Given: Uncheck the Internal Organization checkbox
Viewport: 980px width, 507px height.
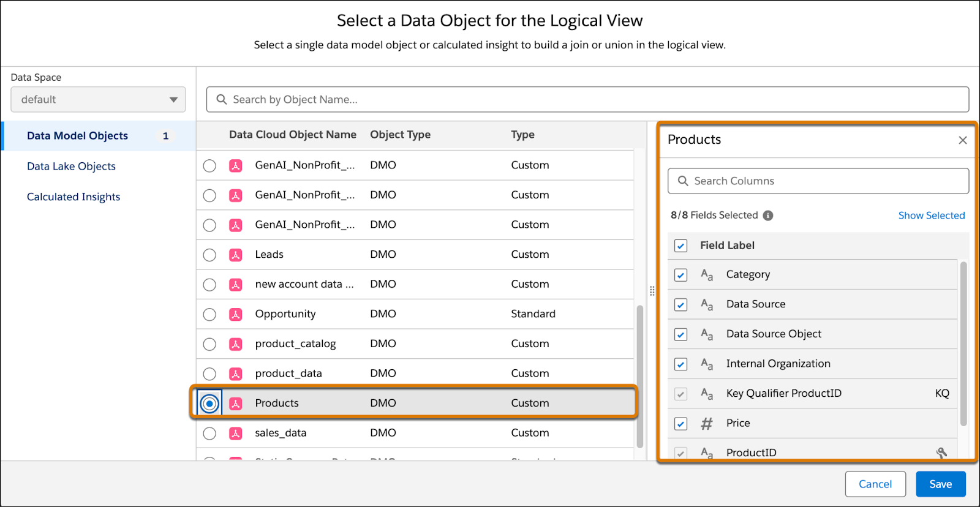Looking at the screenshot, I should [680, 364].
